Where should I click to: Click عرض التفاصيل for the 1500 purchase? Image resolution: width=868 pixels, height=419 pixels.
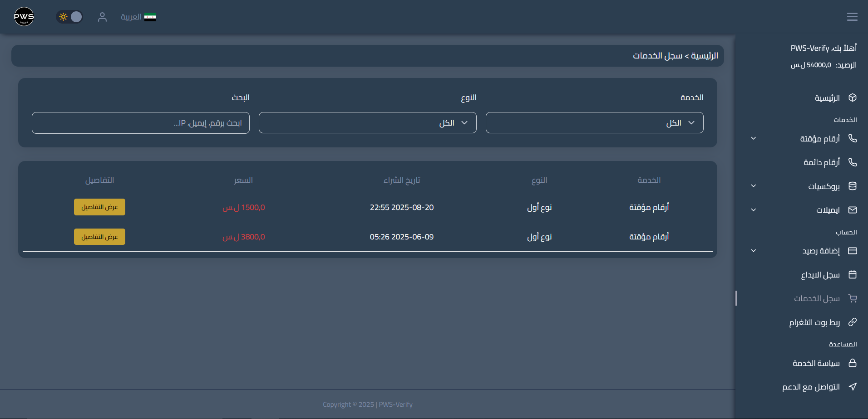[x=99, y=207]
